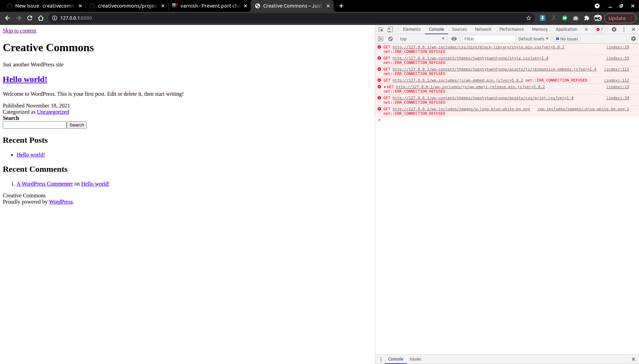Screen dimensions: 639x364
Task: Close the creativecommons/project tab
Action: click(x=163, y=6)
